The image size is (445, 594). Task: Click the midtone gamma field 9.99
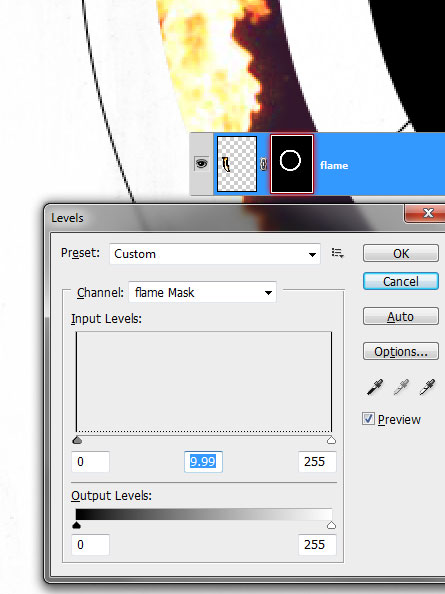(203, 461)
